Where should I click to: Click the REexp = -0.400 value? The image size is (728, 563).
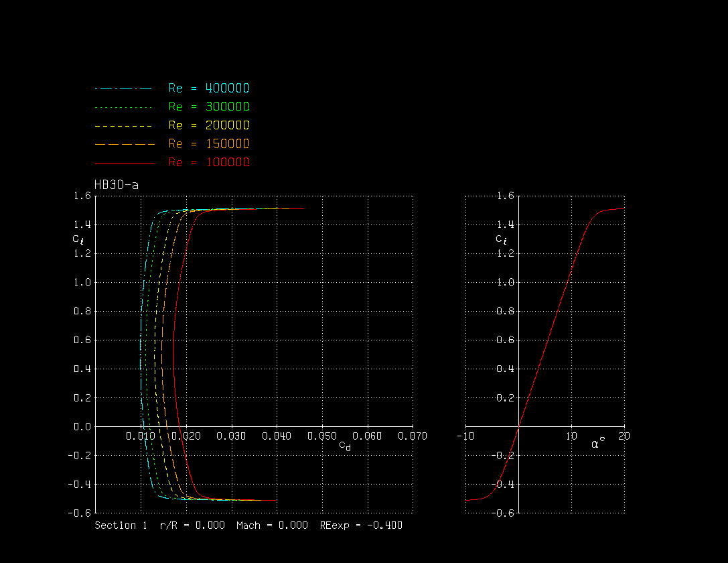pos(361,525)
